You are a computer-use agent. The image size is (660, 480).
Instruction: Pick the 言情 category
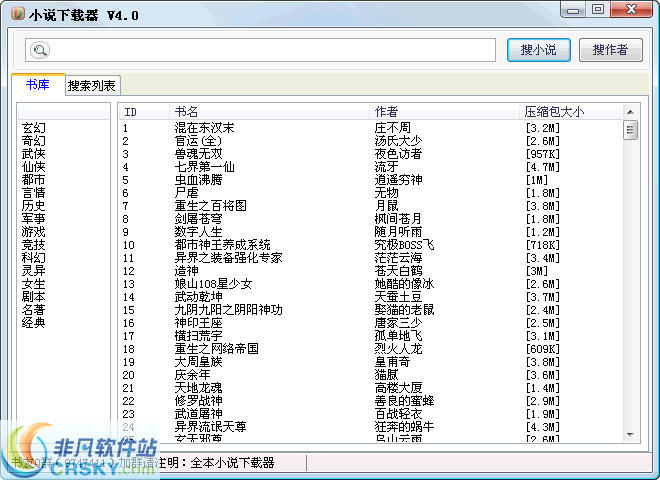(34, 193)
